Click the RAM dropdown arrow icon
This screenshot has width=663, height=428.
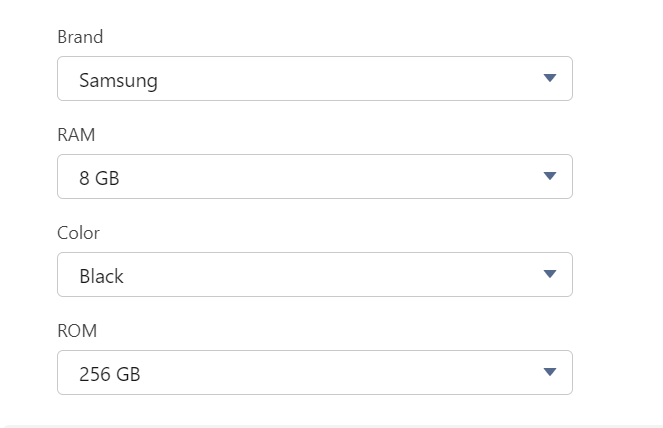(549, 176)
